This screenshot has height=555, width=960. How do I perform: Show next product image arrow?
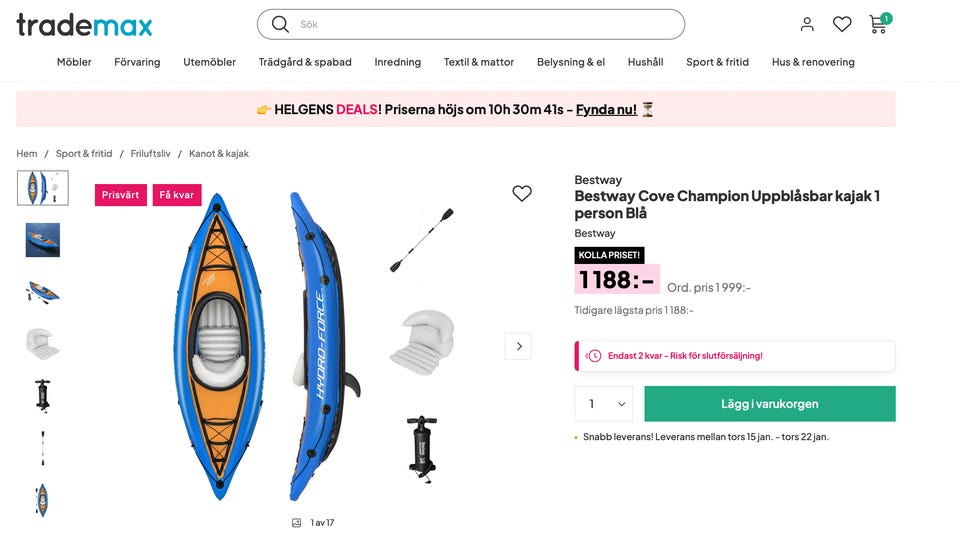(x=518, y=346)
